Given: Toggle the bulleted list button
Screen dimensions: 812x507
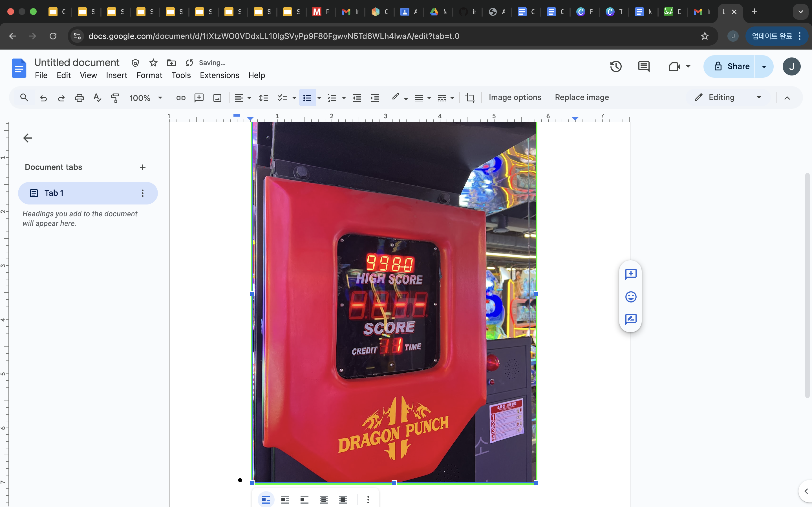Looking at the screenshot, I should click(307, 97).
